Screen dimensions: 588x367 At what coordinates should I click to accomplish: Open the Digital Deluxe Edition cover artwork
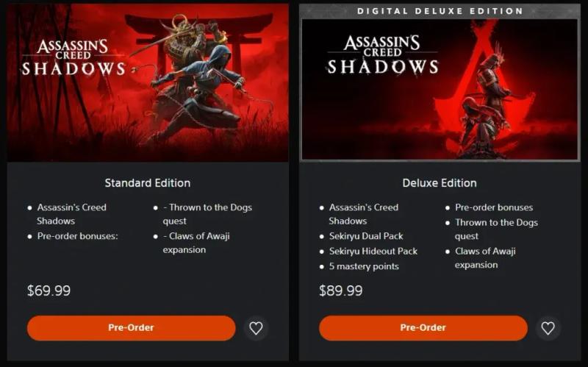(440, 89)
